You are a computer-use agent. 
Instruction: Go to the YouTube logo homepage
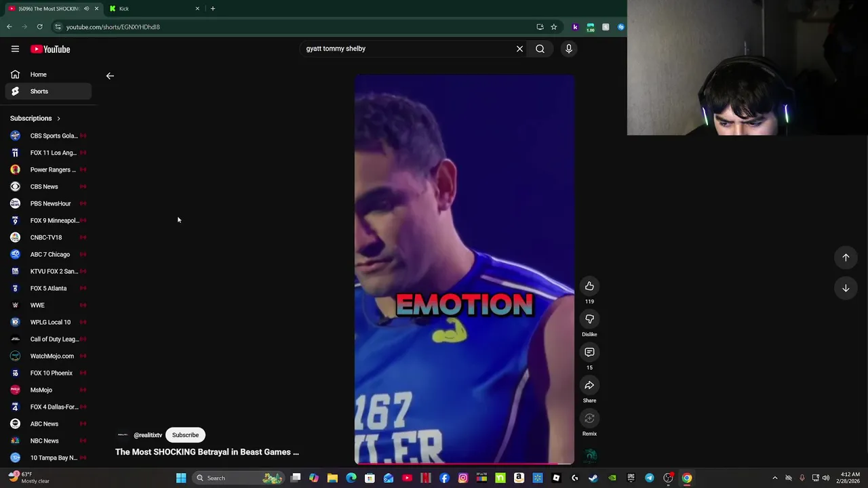click(50, 49)
